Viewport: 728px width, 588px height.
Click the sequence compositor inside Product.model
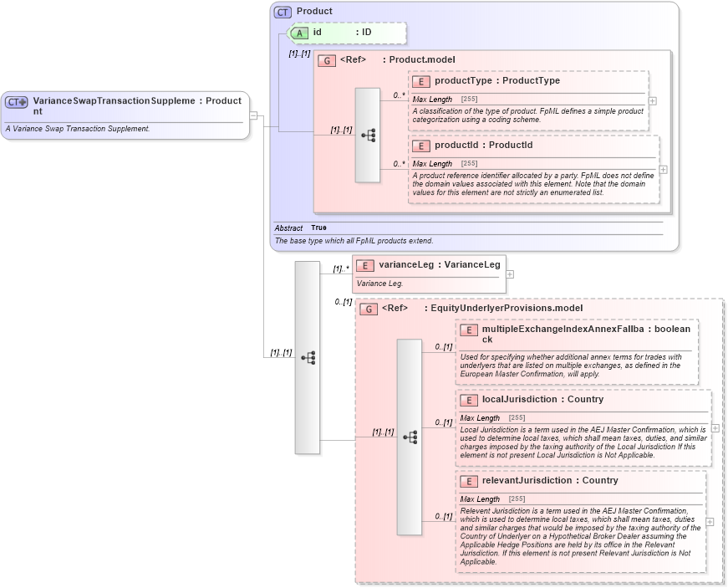(368, 135)
